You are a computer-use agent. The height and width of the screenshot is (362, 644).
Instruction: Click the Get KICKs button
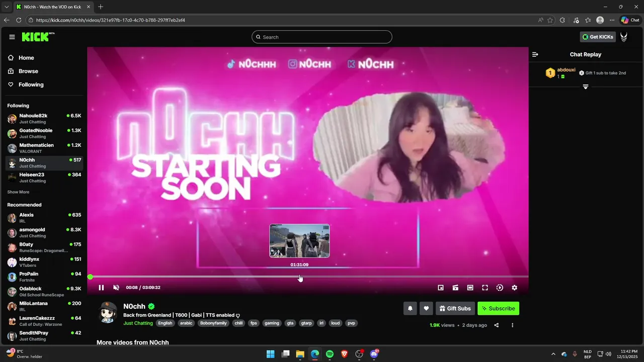tap(598, 37)
